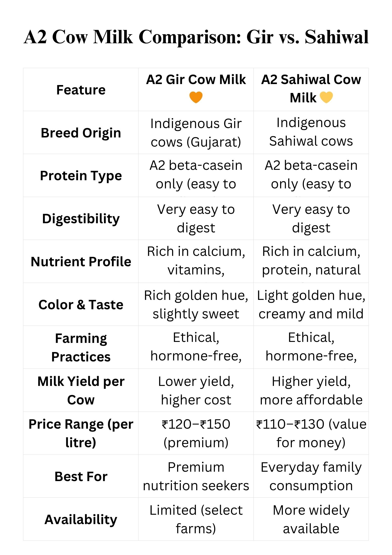Click the orange heart icon
The width and height of the screenshot is (392, 555).
[196, 97]
